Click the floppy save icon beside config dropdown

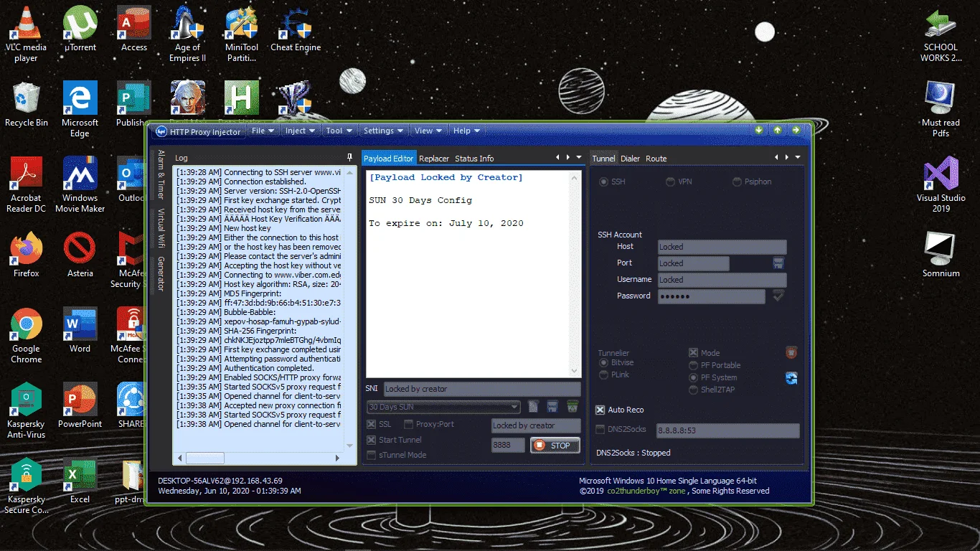pyautogui.click(x=552, y=407)
